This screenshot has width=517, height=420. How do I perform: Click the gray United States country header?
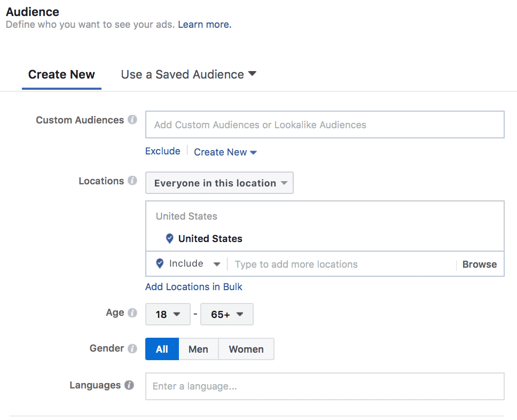(186, 216)
